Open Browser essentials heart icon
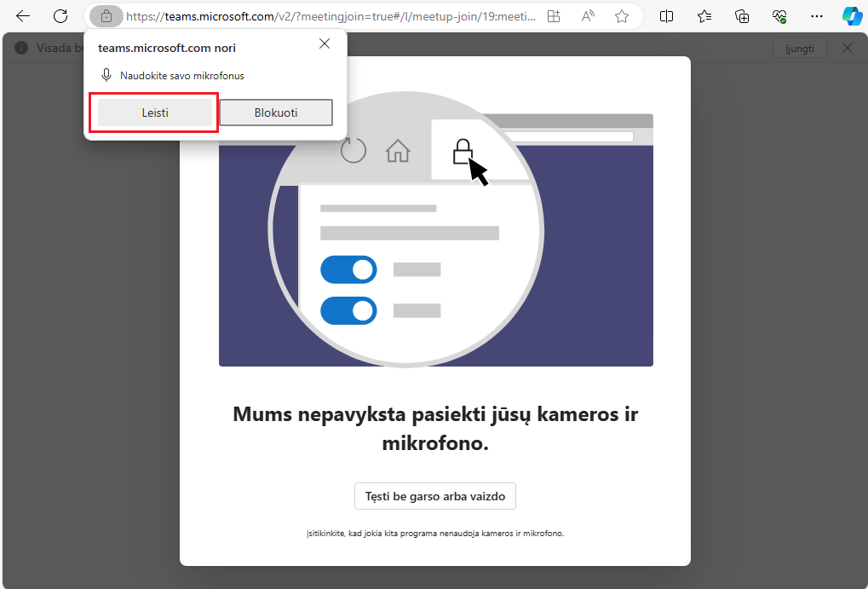 779,16
